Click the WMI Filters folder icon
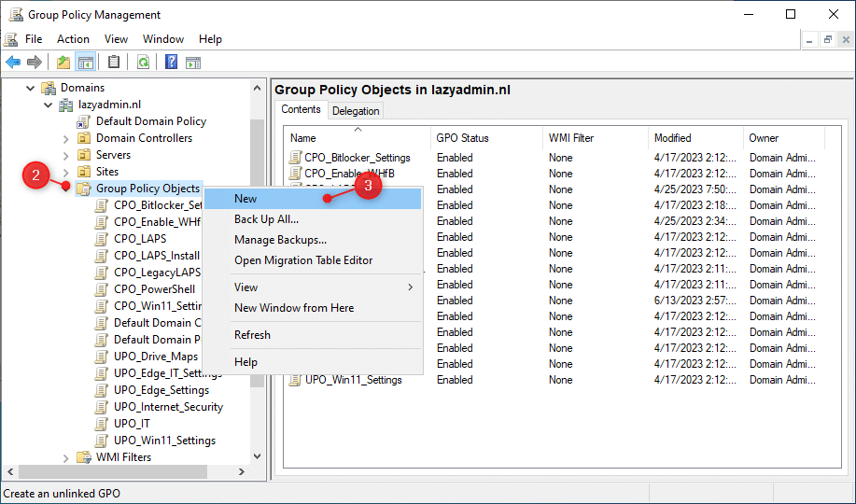This screenshot has width=856, height=504. pyautogui.click(x=83, y=457)
